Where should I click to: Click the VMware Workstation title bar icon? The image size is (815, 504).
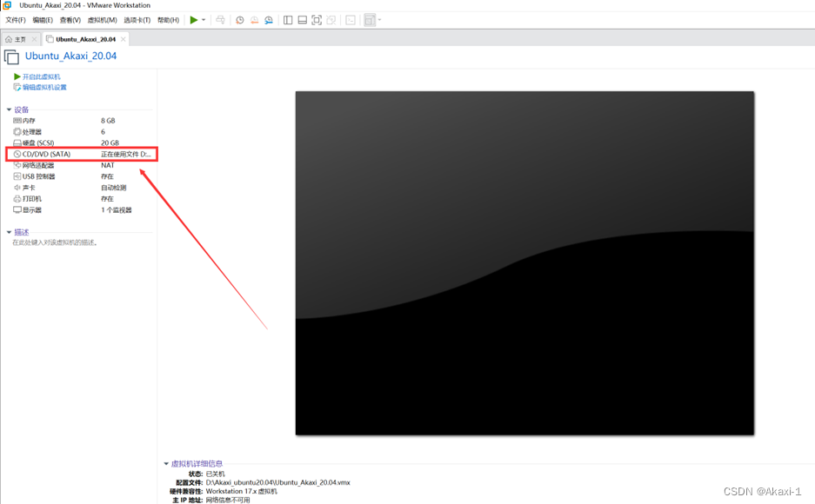pyautogui.click(x=7, y=5)
